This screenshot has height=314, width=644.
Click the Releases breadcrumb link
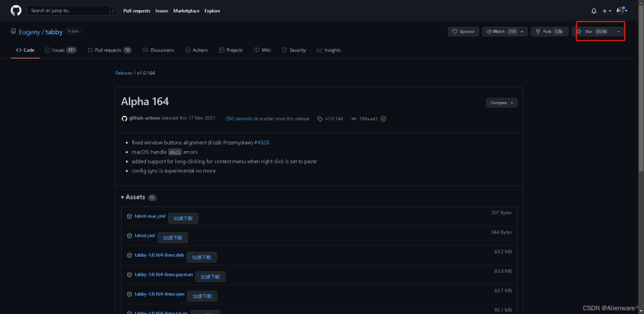[x=124, y=73]
